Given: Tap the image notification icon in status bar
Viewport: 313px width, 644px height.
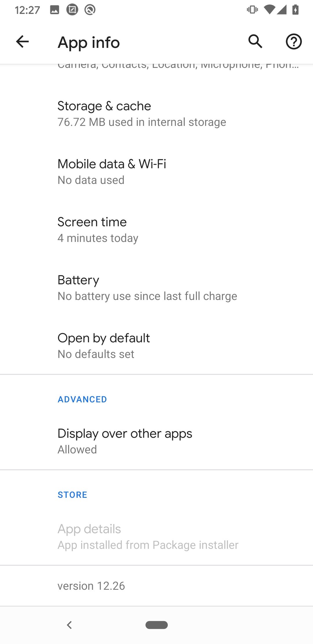Looking at the screenshot, I should (54, 10).
